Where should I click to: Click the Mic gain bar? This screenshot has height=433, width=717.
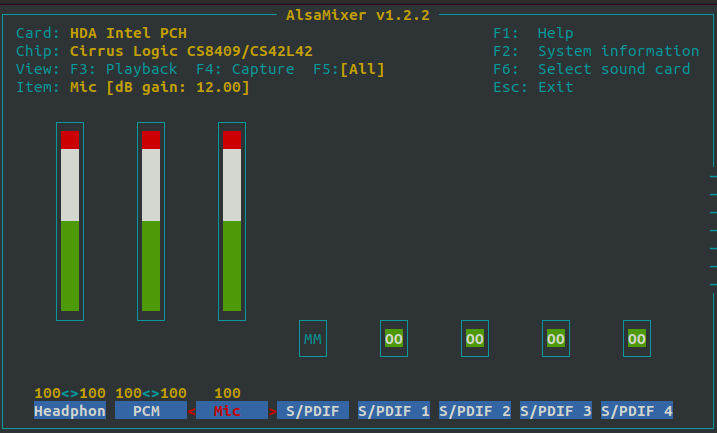coord(232,221)
